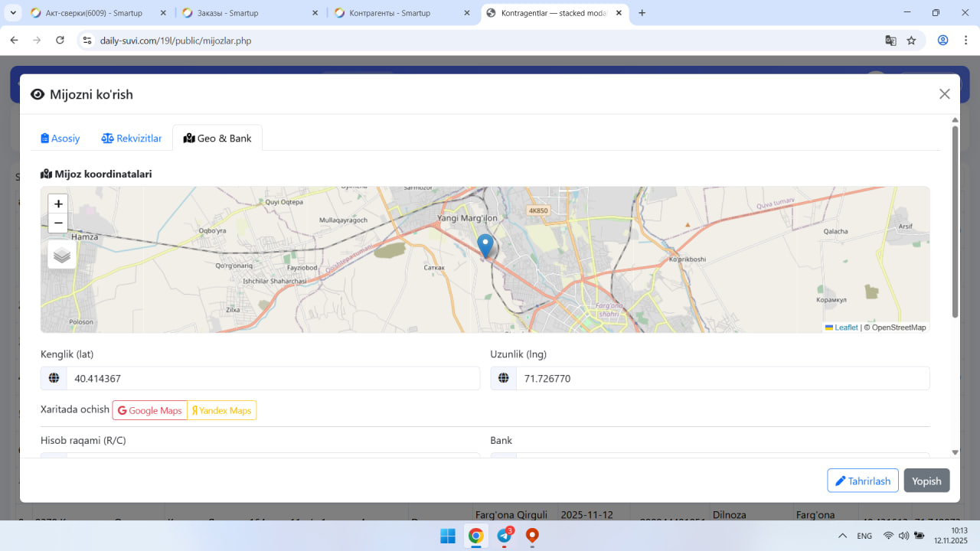This screenshot has height=551, width=980.
Task: Zoom in on the Leaflet map
Action: (58, 204)
